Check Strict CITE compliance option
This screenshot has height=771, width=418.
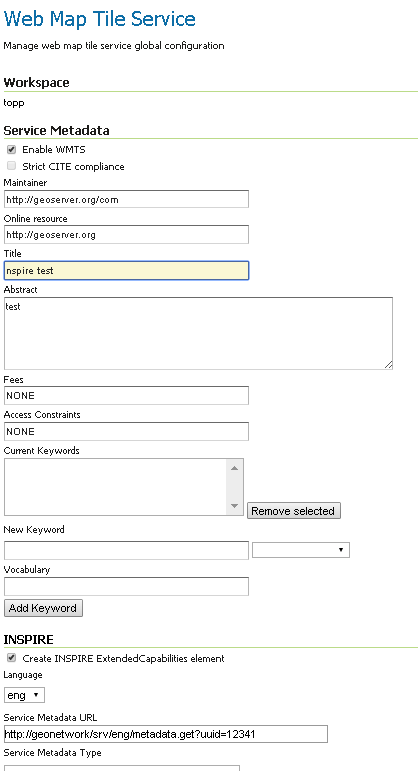(11, 166)
